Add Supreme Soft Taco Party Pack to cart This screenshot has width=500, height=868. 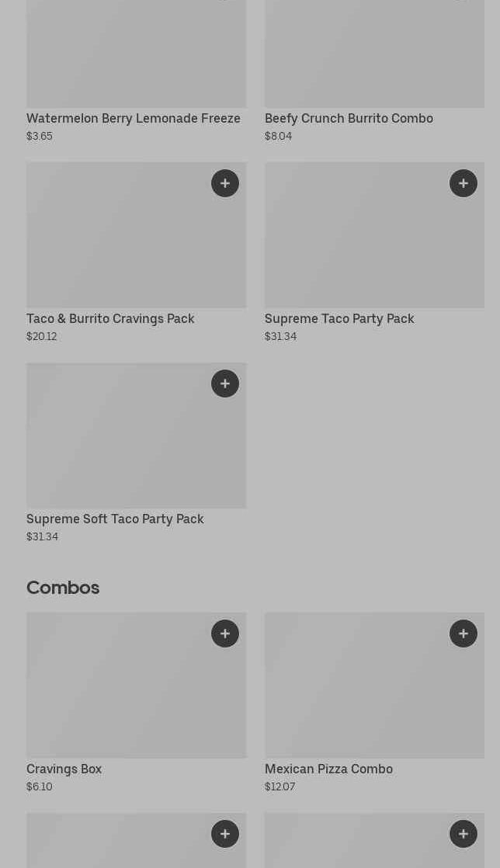point(225,384)
